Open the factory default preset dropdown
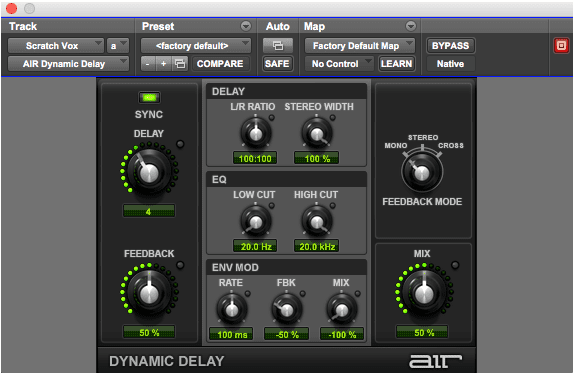 [196, 46]
